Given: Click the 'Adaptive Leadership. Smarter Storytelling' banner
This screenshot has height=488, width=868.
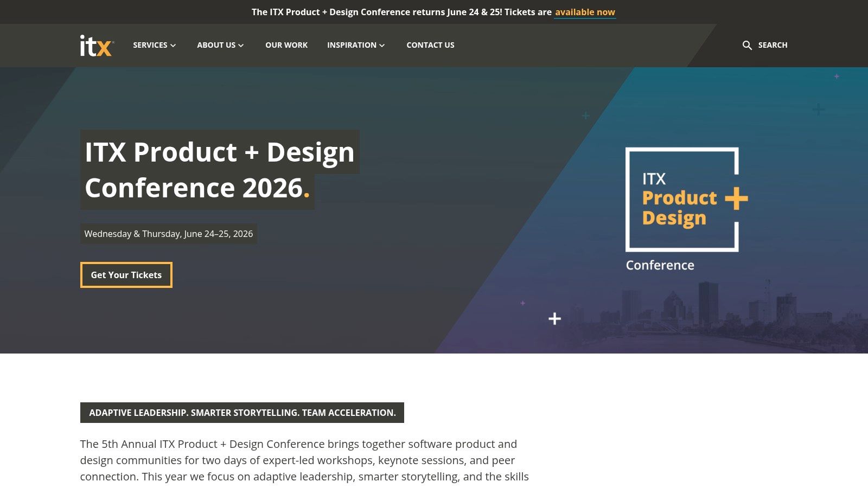Looking at the screenshot, I should point(242,413).
